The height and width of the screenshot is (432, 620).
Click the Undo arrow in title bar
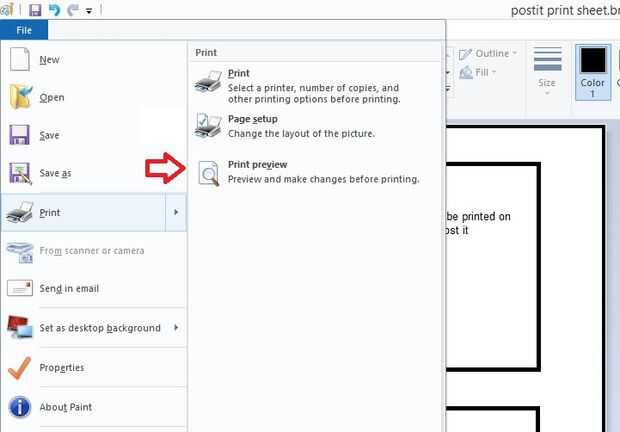54,9
